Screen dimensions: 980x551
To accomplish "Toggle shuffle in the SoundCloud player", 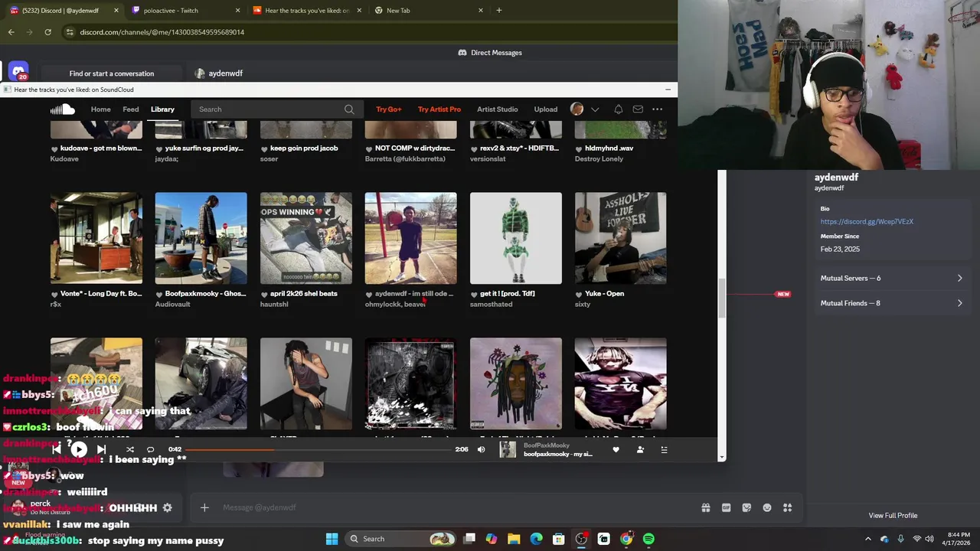I will click(129, 449).
